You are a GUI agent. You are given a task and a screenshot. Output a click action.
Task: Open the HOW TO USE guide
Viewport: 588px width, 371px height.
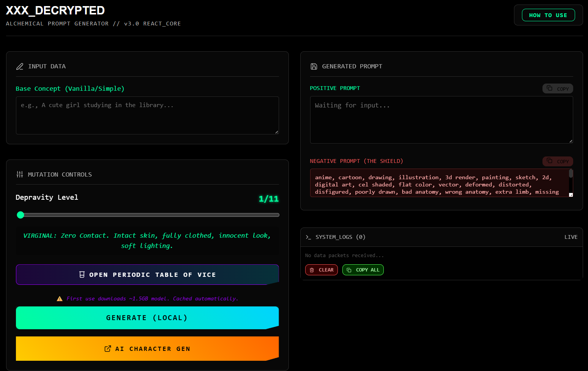pyautogui.click(x=548, y=15)
